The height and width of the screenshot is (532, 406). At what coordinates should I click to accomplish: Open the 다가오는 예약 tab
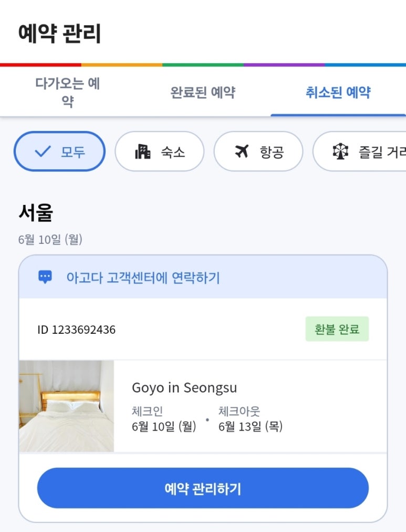(x=67, y=92)
